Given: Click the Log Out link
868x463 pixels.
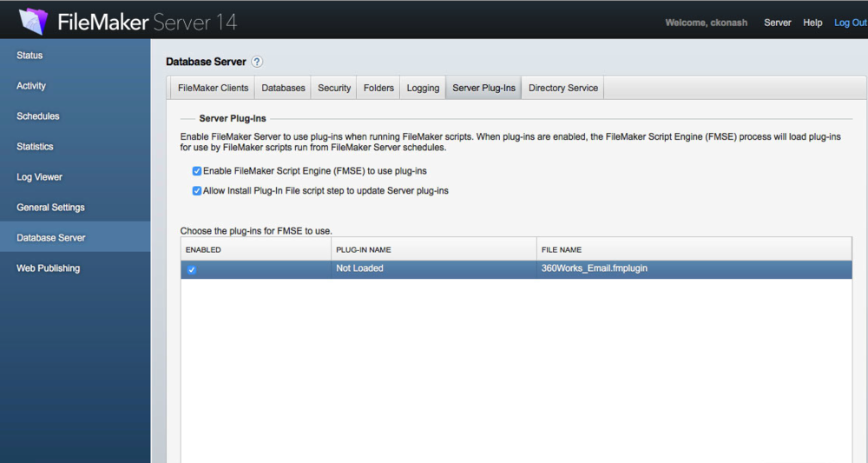Looking at the screenshot, I should [851, 23].
